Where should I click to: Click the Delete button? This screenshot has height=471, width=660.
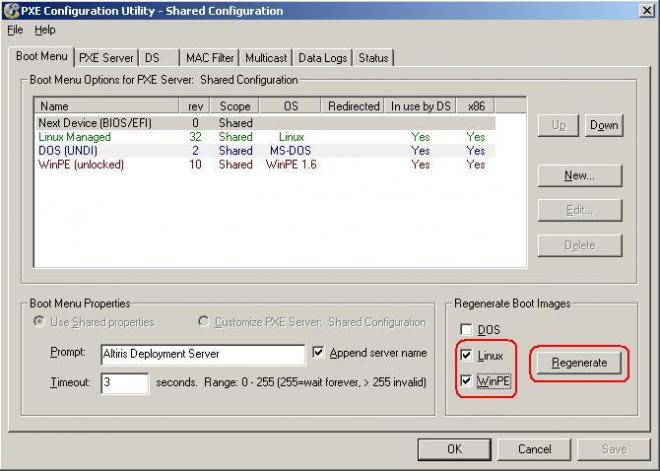[x=580, y=245]
